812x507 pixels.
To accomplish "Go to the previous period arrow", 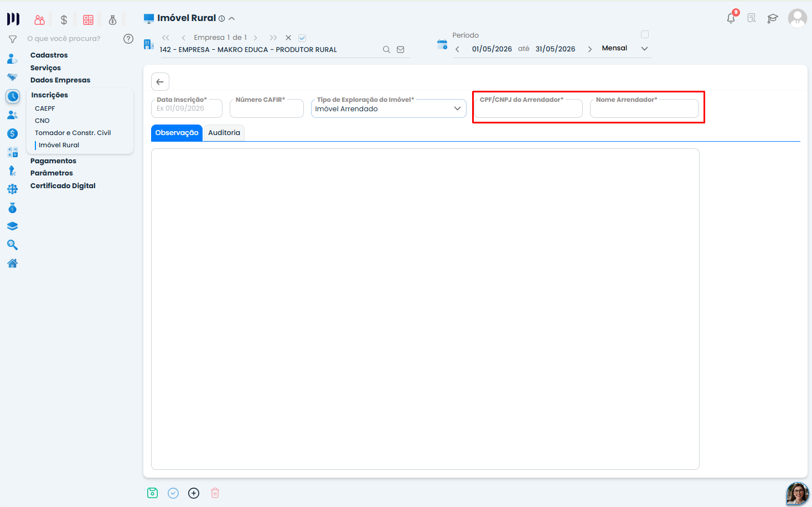I will pos(457,49).
